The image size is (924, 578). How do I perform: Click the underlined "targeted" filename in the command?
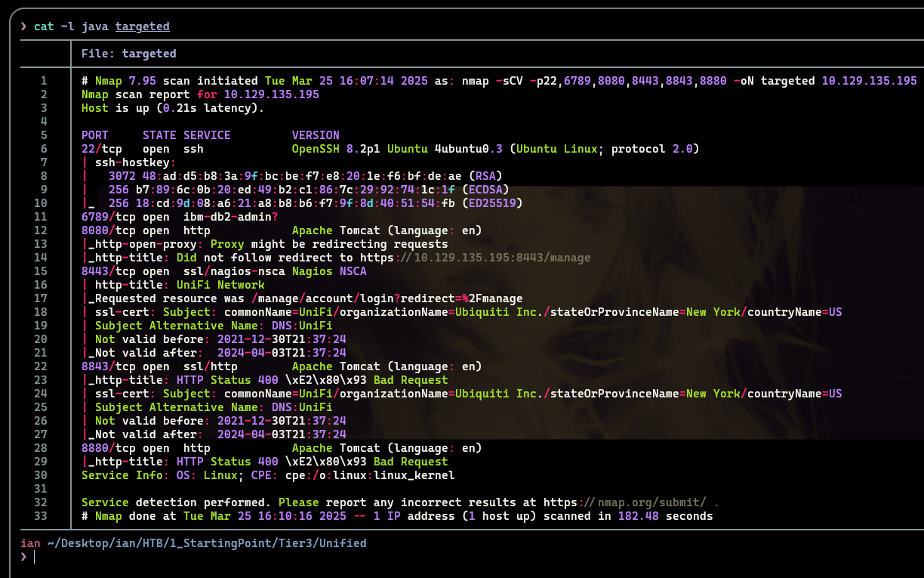pos(142,26)
